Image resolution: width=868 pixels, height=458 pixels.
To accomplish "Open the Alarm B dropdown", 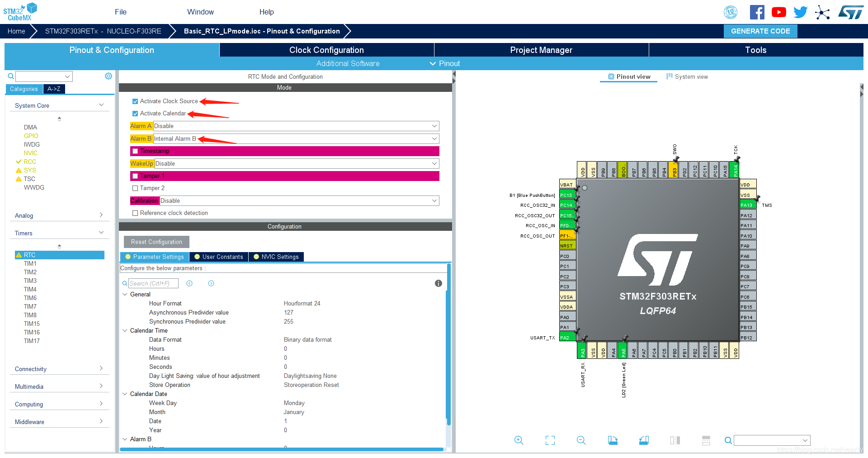I will click(296, 139).
